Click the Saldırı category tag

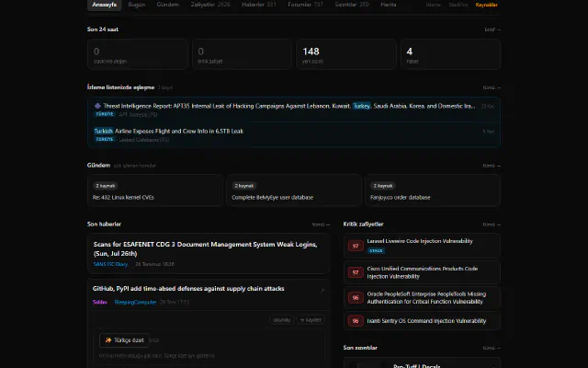(100, 302)
